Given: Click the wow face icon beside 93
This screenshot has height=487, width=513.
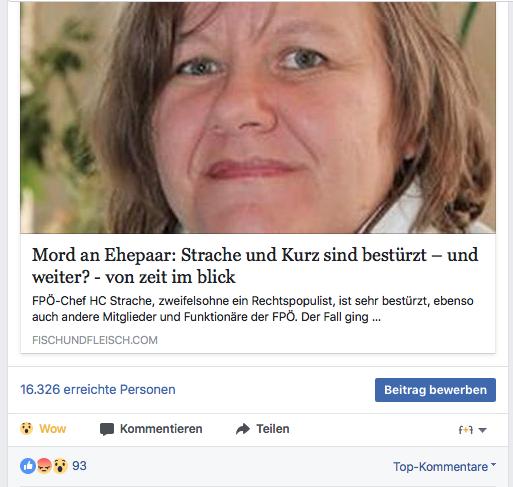Looking at the screenshot, I should coord(60,466).
